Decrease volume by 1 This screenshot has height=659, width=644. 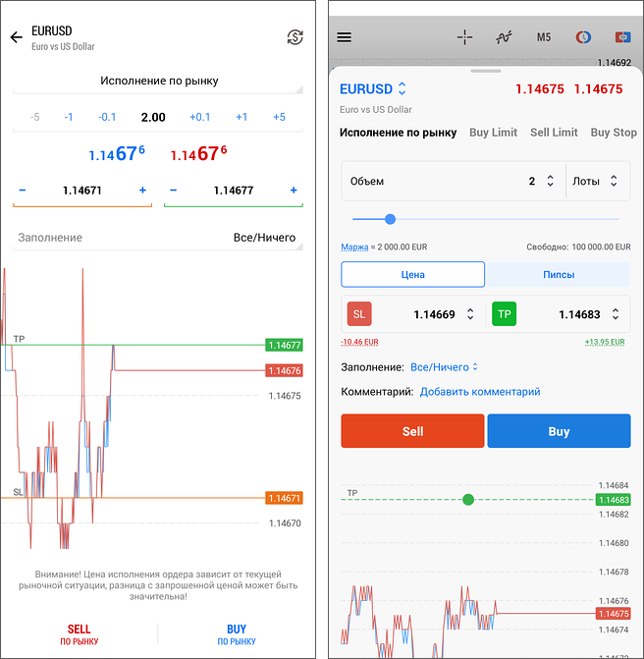click(x=69, y=117)
